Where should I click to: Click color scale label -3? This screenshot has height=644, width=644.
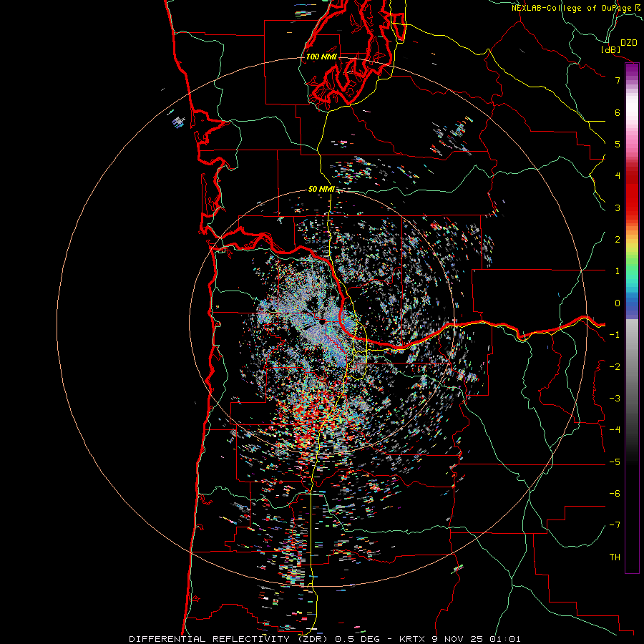click(615, 399)
